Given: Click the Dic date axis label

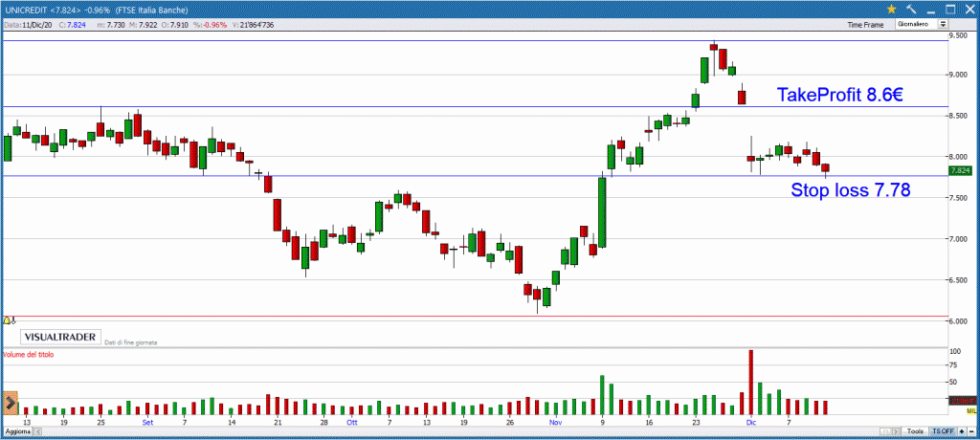Looking at the screenshot, I should coord(750,423).
